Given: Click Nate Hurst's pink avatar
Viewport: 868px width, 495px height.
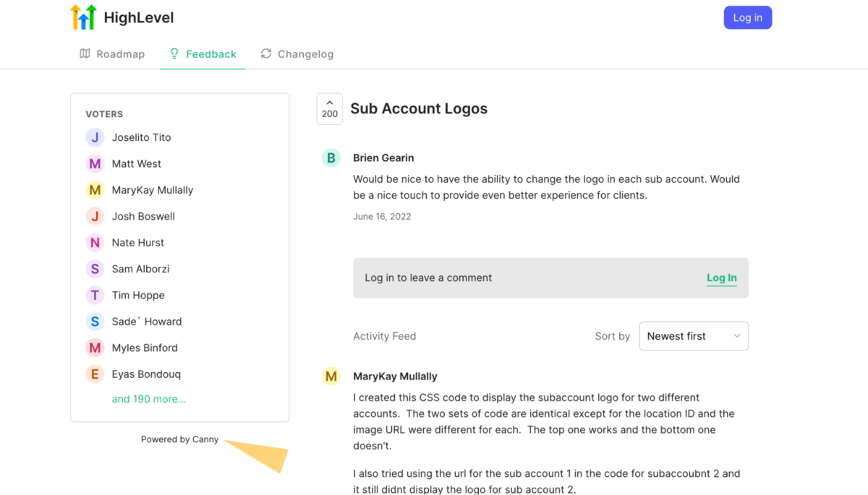Looking at the screenshot, I should click(95, 243).
